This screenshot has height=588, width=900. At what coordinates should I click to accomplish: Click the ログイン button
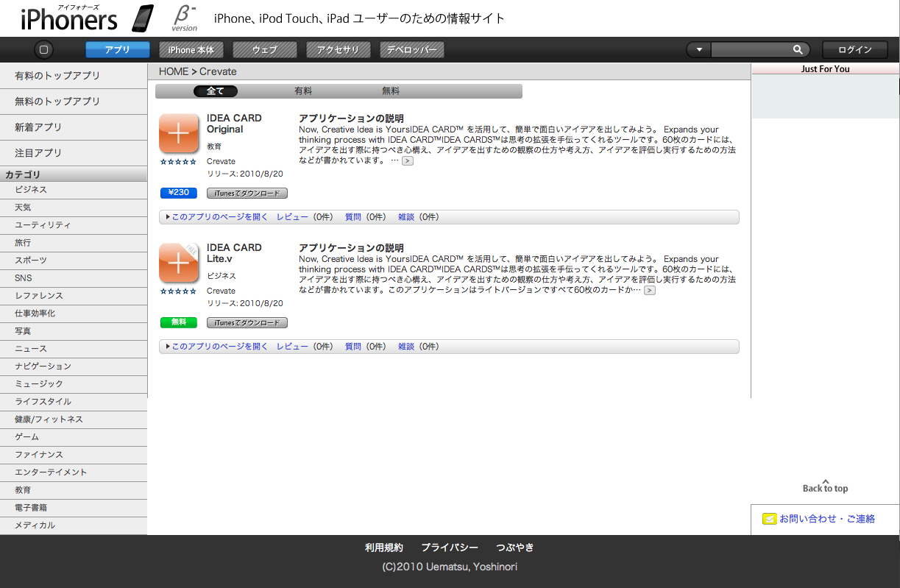pyautogui.click(x=854, y=50)
